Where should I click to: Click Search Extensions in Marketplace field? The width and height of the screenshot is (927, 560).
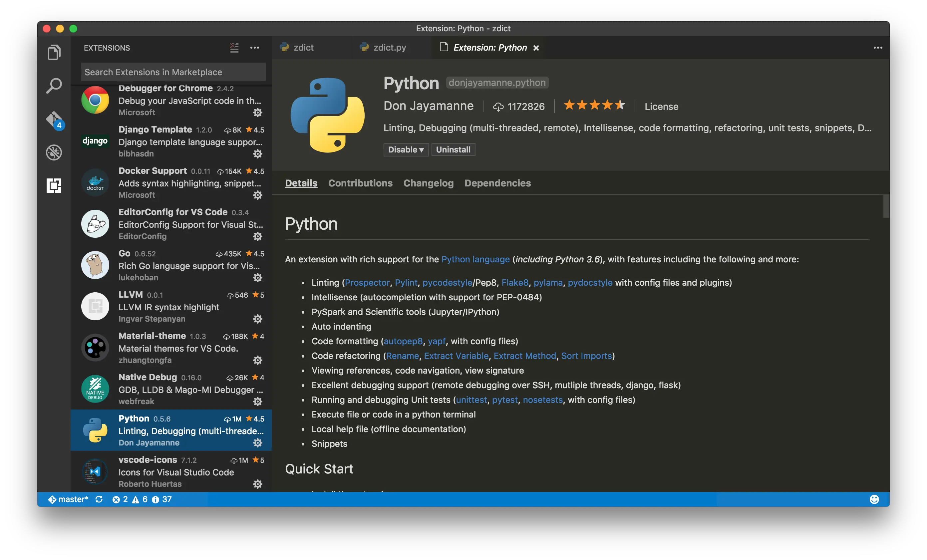[x=173, y=72]
